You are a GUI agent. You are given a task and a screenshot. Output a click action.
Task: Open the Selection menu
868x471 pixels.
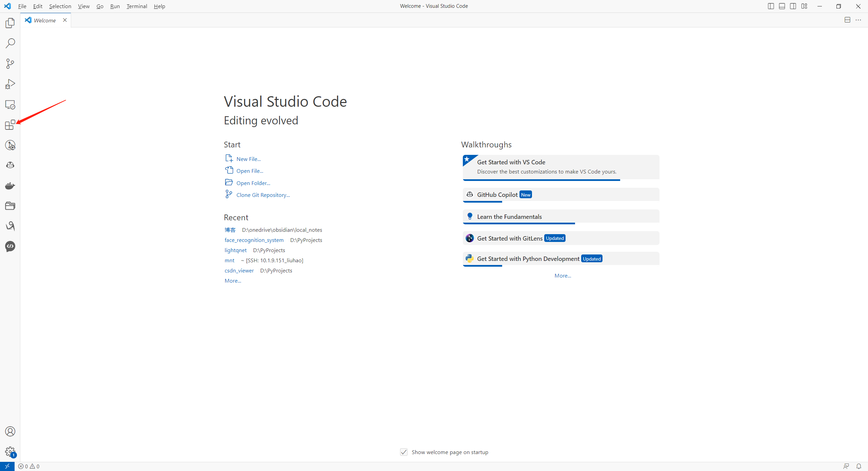(60, 6)
